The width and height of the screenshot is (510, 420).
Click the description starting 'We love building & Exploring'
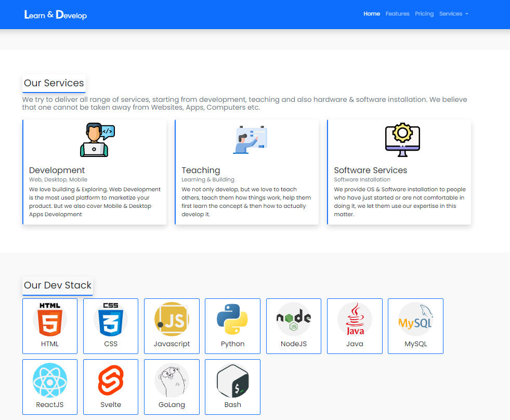coord(95,202)
